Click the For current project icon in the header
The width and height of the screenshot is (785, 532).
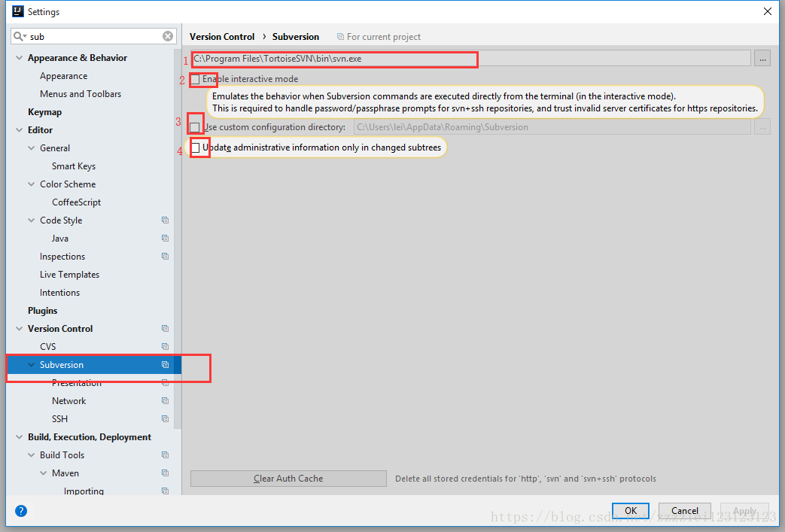tap(340, 37)
